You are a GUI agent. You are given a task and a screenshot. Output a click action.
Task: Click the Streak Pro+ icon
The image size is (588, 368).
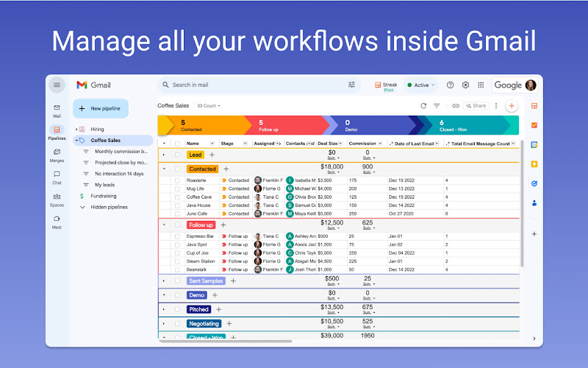pos(386,86)
